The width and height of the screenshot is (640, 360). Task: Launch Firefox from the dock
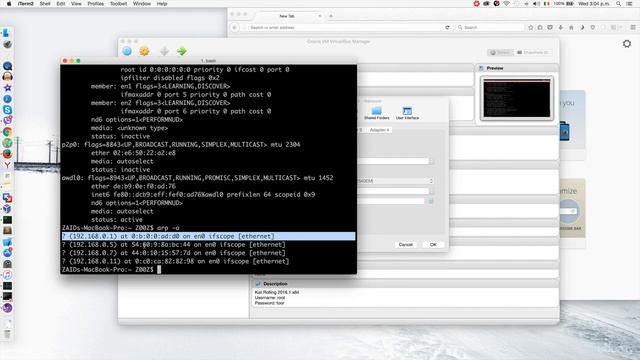click(7, 154)
